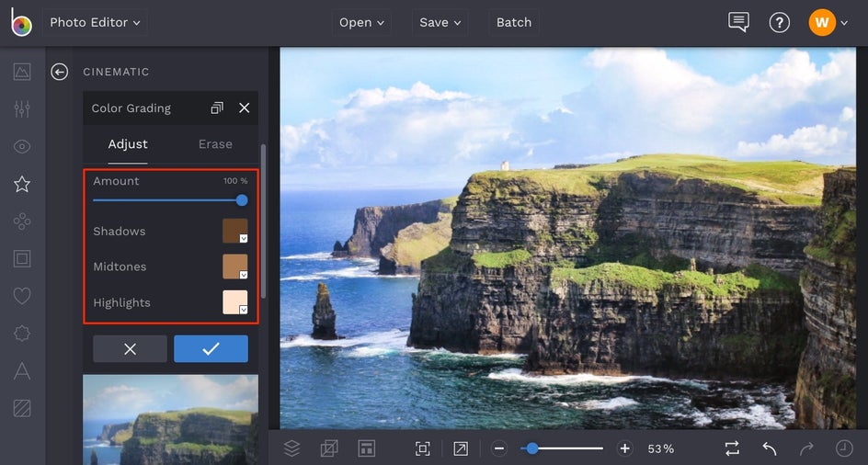The height and width of the screenshot is (465, 868).
Task: Click the compare swap arrows icon
Action: (732, 448)
